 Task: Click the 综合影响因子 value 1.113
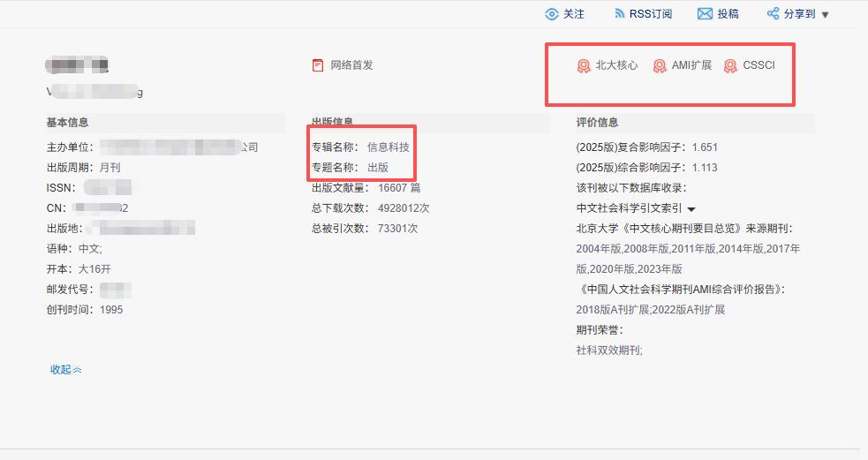[705, 167]
